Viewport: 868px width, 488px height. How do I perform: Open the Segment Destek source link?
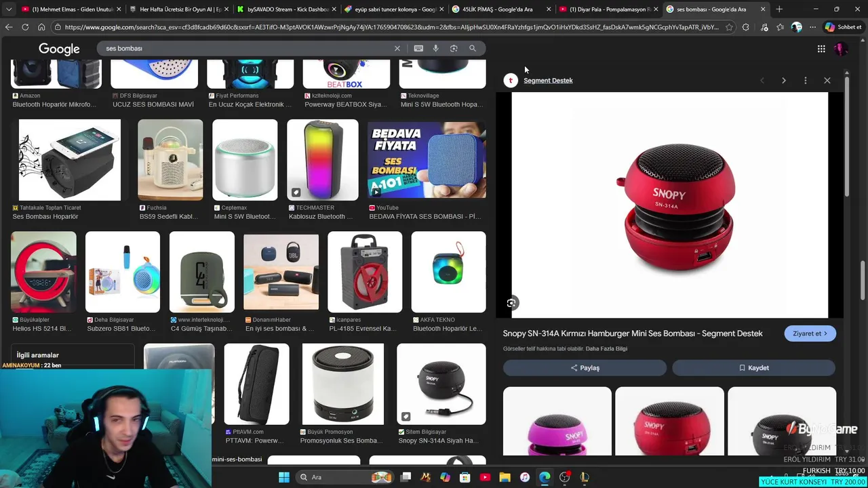click(x=548, y=81)
